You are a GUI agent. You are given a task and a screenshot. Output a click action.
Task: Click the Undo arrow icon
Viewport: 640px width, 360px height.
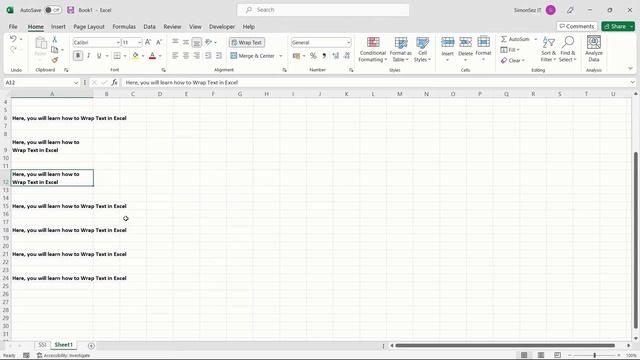click(13, 39)
